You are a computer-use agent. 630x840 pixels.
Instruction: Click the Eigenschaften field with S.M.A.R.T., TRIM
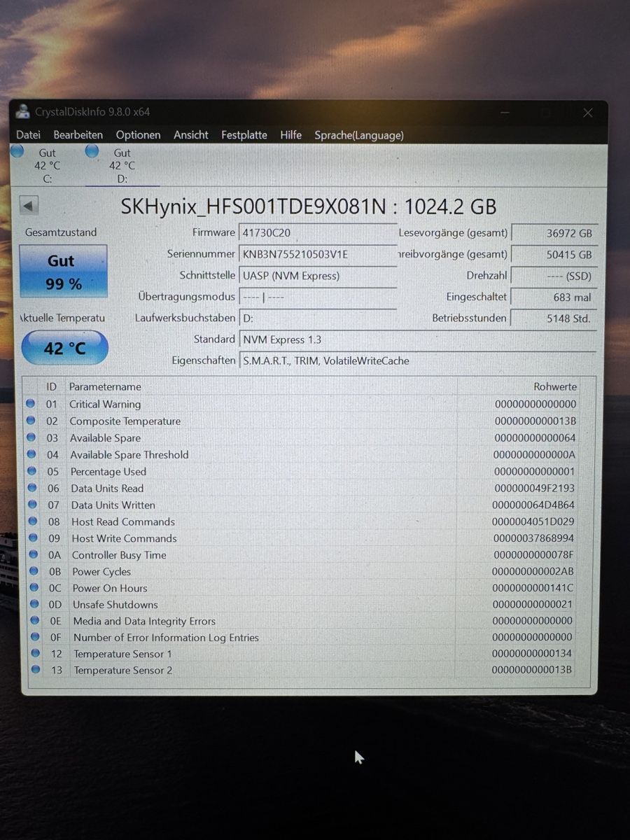point(418,360)
